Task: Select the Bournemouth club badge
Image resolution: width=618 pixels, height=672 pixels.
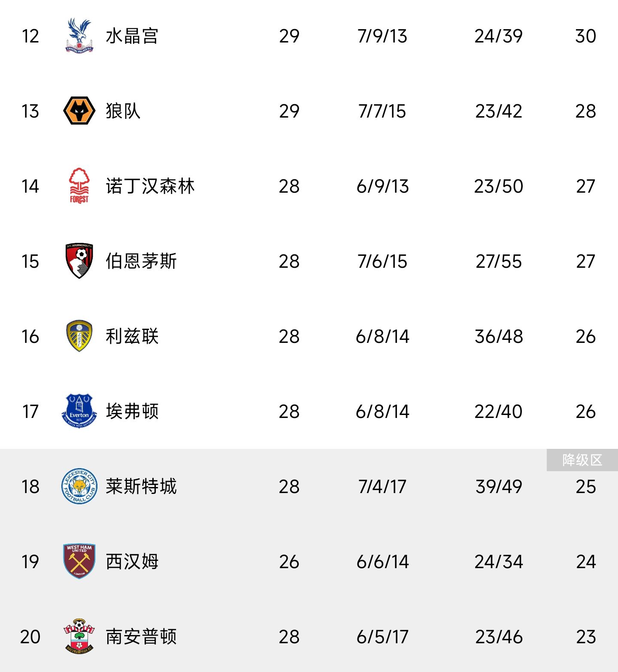Action: (79, 261)
